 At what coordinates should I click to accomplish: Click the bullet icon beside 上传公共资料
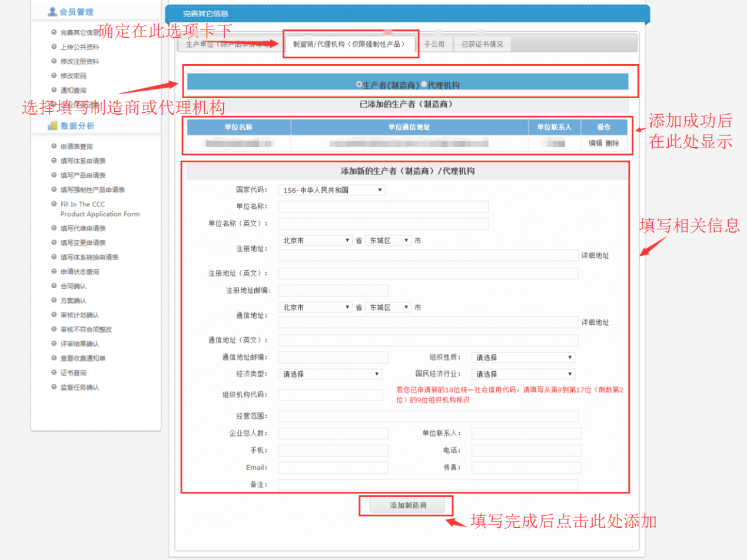(x=54, y=47)
